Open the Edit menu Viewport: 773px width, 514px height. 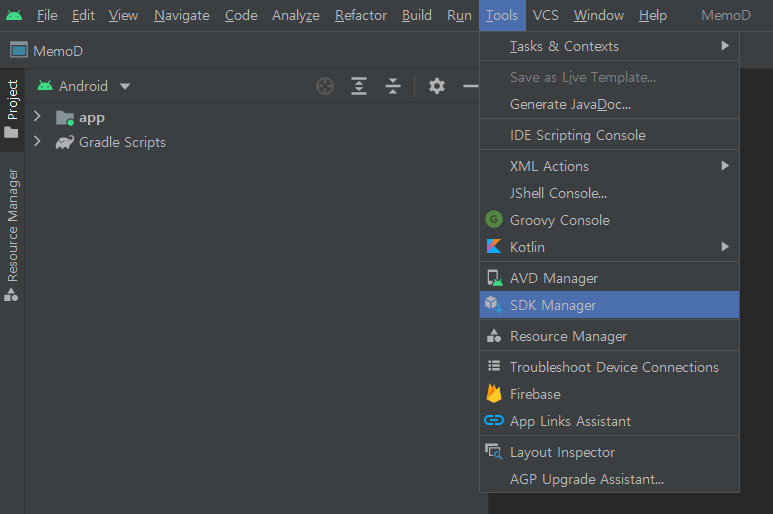[x=83, y=16]
